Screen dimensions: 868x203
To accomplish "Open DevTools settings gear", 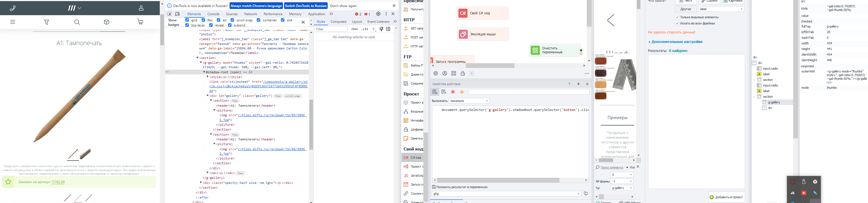I will pos(378,14).
